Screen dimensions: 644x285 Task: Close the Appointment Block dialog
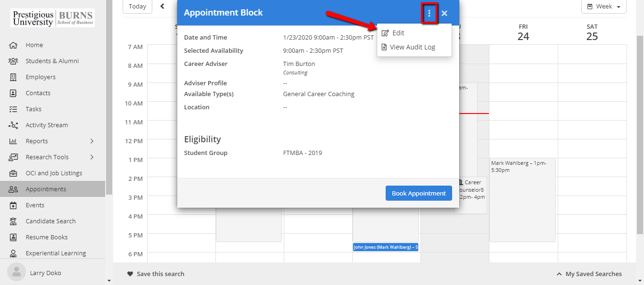tap(444, 14)
